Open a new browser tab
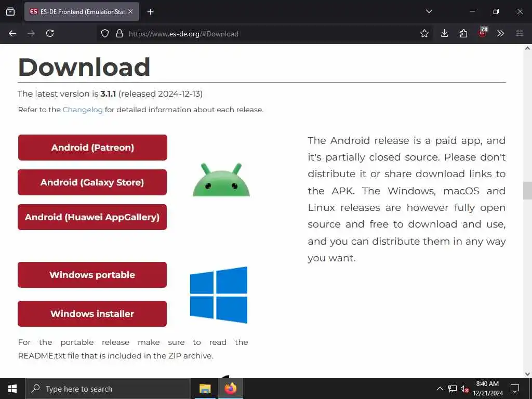 click(x=150, y=12)
